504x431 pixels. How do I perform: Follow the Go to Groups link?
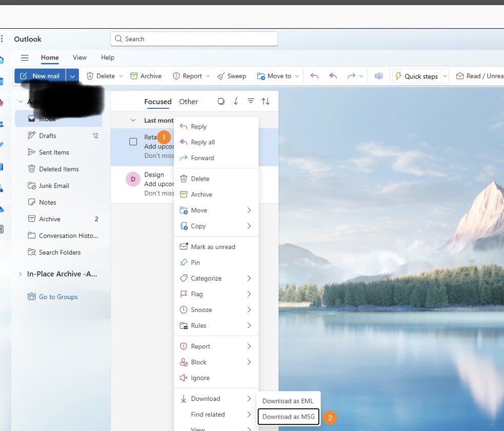click(52, 297)
